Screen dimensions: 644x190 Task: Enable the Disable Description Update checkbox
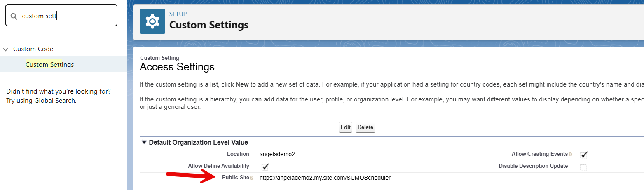(583, 167)
